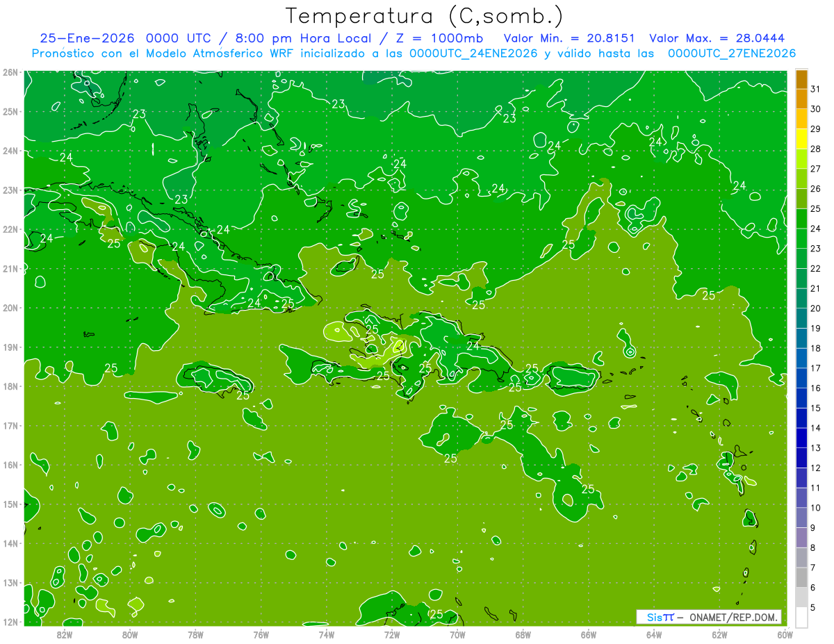Click the 19N latitude axis label
Screen dimensions: 834x644
pyautogui.click(x=10, y=347)
